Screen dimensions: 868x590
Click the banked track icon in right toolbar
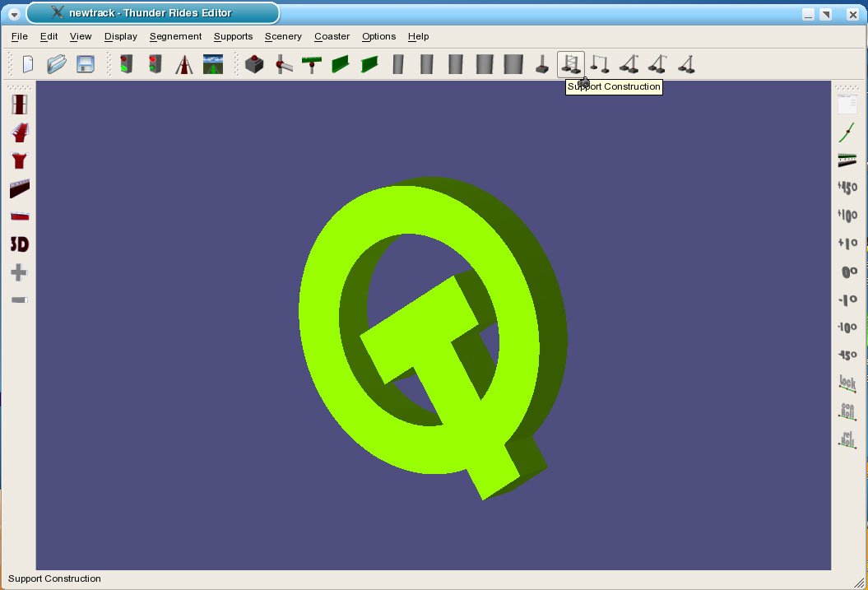(847, 160)
